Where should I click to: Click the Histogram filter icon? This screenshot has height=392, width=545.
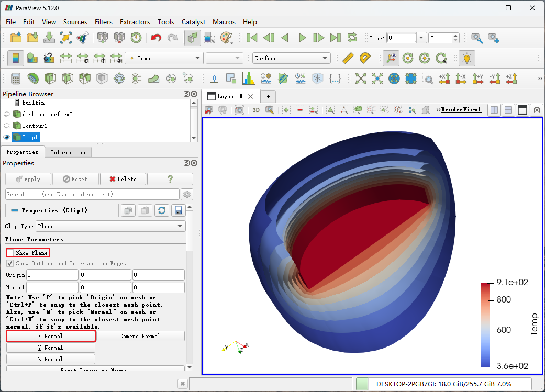(x=248, y=79)
